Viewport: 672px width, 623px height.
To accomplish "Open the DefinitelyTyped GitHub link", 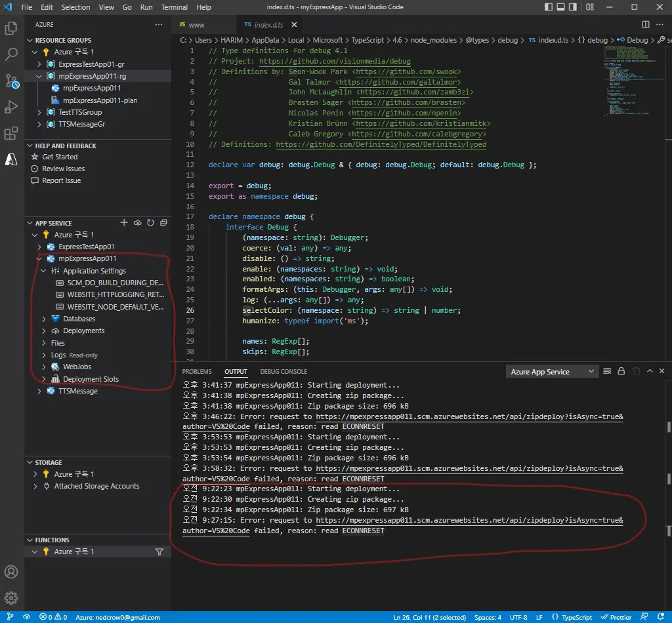I will 381,144.
